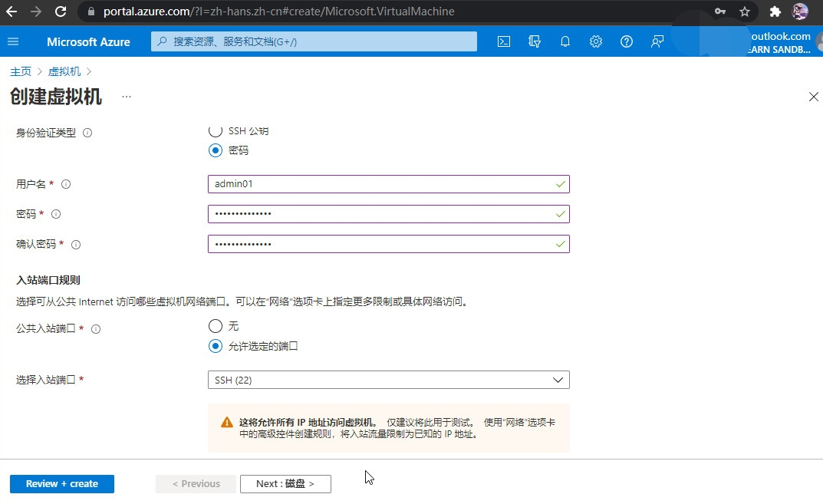This screenshot has height=504, width=823.
Task: Send feedback via the smiley person icon
Action: tap(657, 41)
